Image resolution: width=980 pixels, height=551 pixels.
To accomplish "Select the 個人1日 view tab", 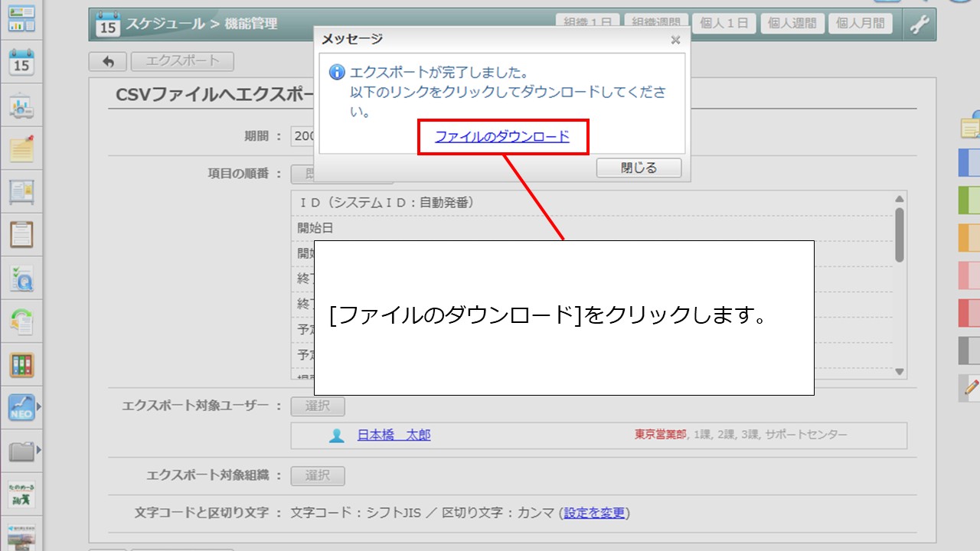I will click(x=724, y=24).
